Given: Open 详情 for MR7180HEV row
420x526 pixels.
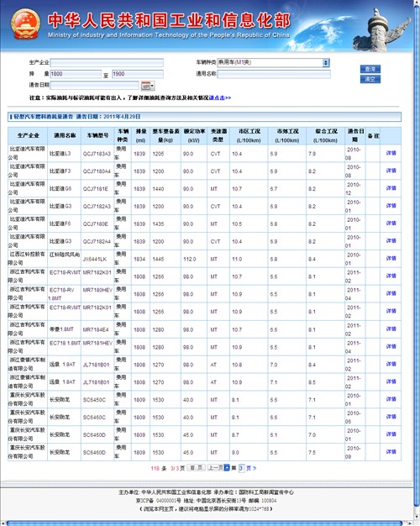Looking at the screenshot, I should (x=391, y=293).
